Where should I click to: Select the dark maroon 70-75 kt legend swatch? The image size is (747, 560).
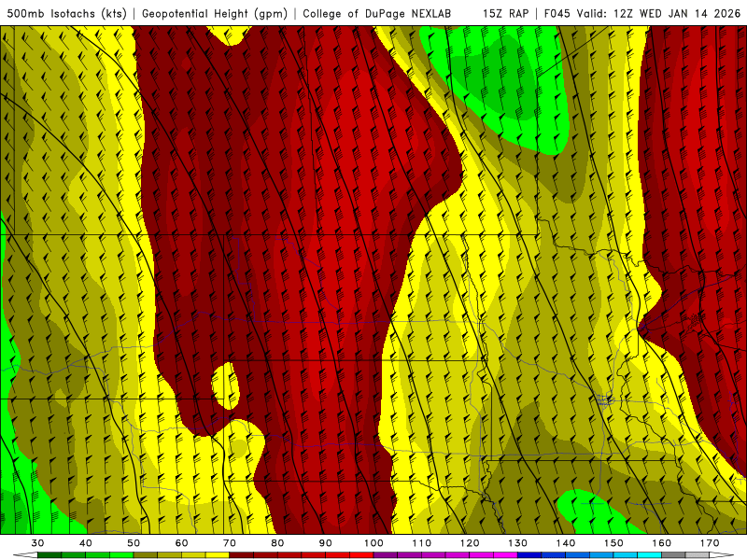point(242,555)
